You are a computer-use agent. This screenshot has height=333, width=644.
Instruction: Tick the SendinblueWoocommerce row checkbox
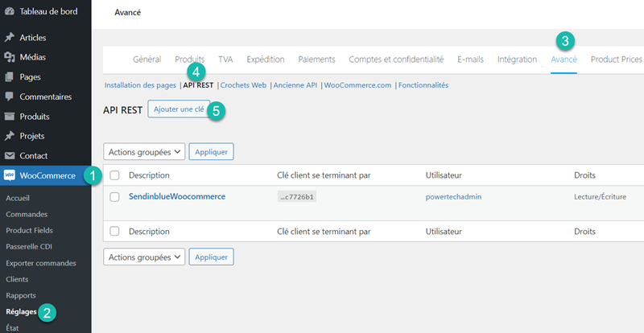[114, 196]
